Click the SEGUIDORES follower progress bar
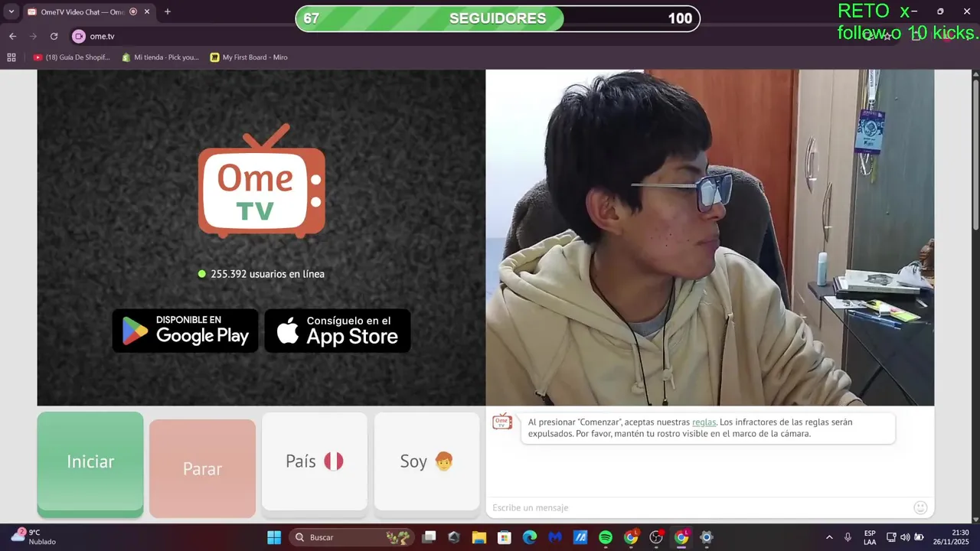The image size is (980, 551). [498, 18]
